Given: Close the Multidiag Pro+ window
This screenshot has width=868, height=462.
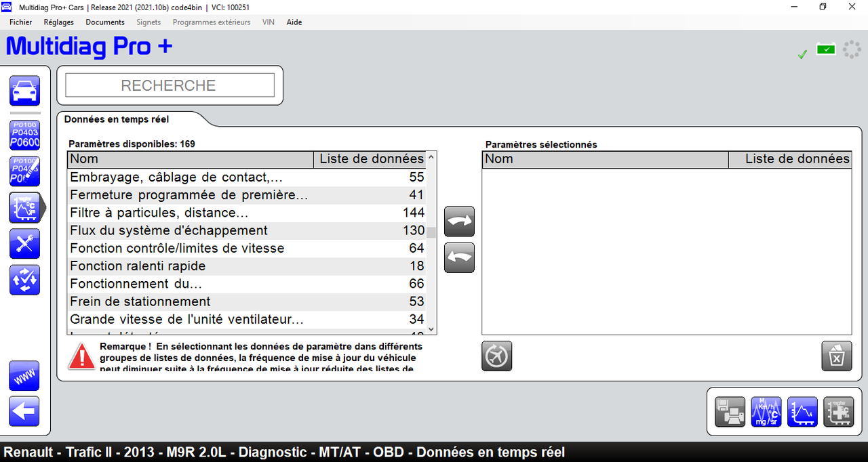Looking at the screenshot, I should [852, 6].
